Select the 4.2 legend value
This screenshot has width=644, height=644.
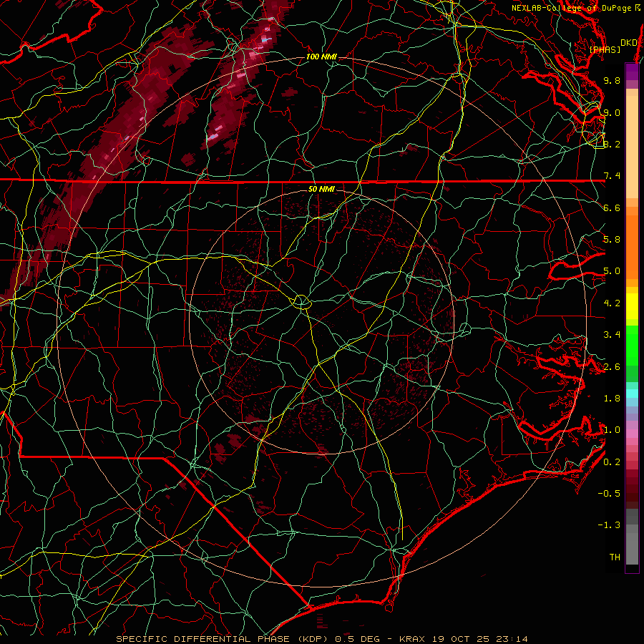[612, 303]
